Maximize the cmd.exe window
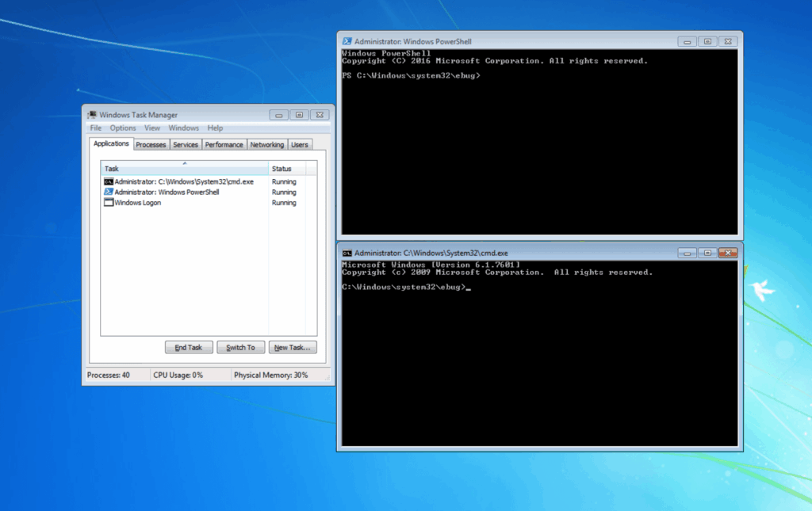The width and height of the screenshot is (812, 511). 707,253
